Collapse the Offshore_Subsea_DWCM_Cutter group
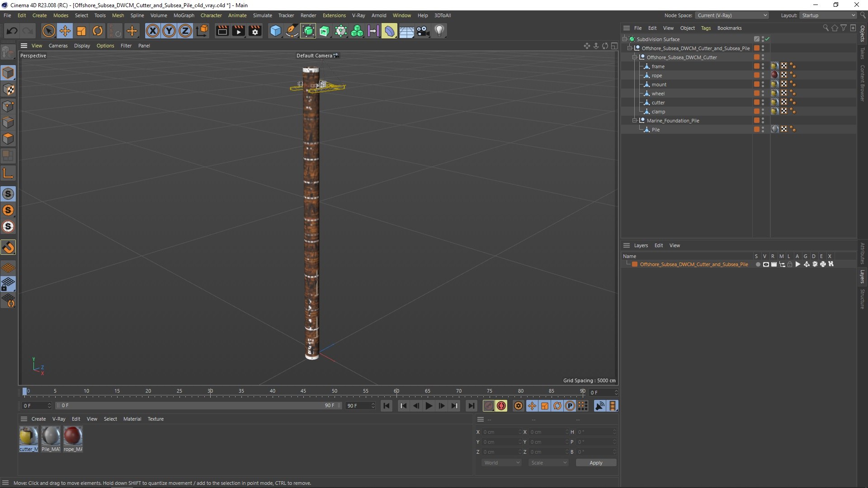This screenshot has width=868, height=488. 635,57
